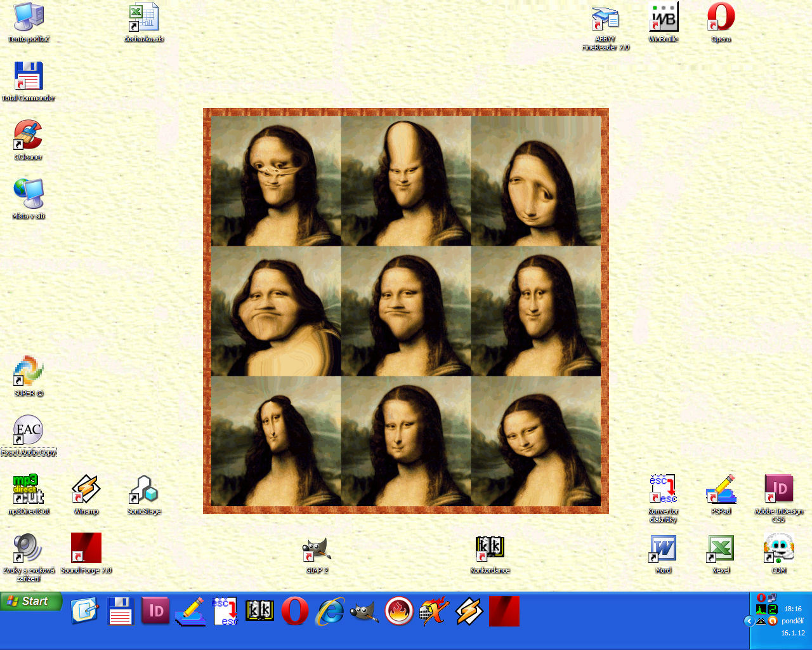Screen dimensions: 812x650
Task: Click the 16.1.12 date in the taskbar
Action: coord(793,633)
